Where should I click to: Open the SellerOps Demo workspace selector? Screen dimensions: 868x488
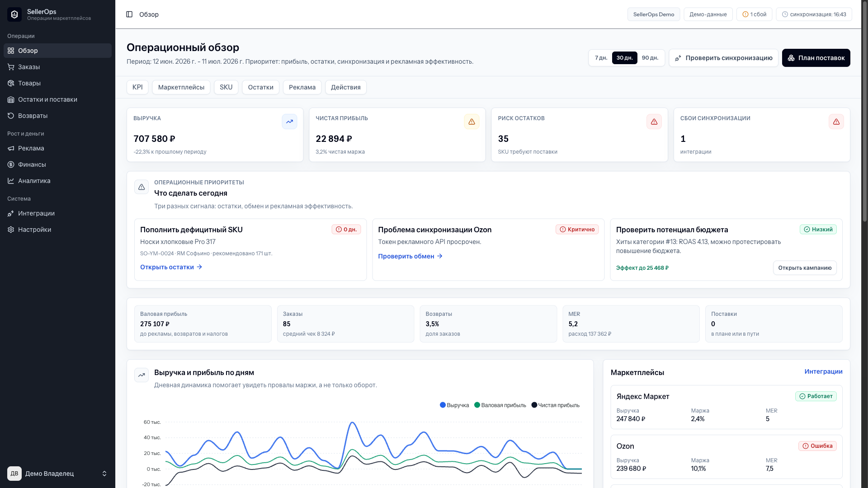coord(653,14)
